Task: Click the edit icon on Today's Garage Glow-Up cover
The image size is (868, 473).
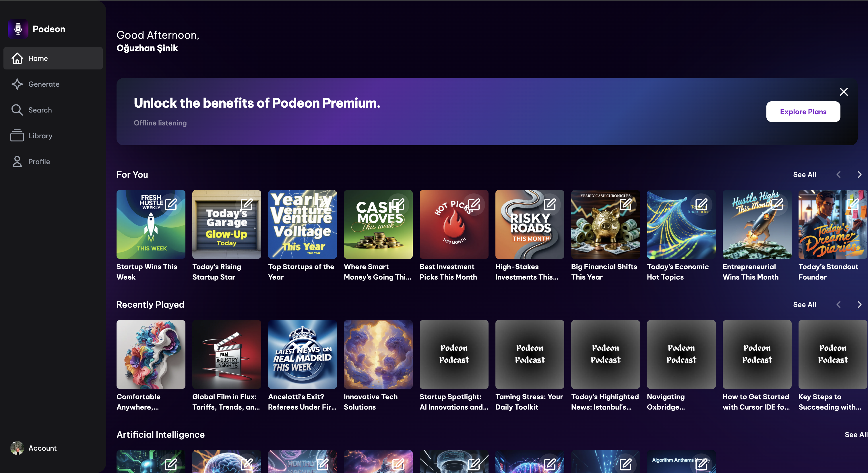Action: coord(247,204)
